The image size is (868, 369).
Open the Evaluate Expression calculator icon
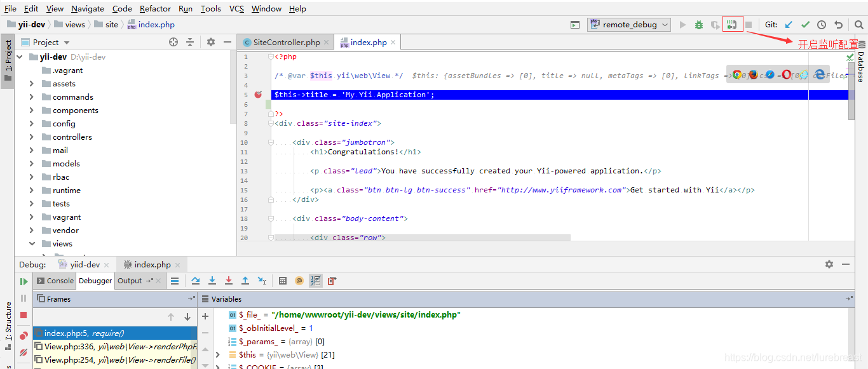point(282,280)
